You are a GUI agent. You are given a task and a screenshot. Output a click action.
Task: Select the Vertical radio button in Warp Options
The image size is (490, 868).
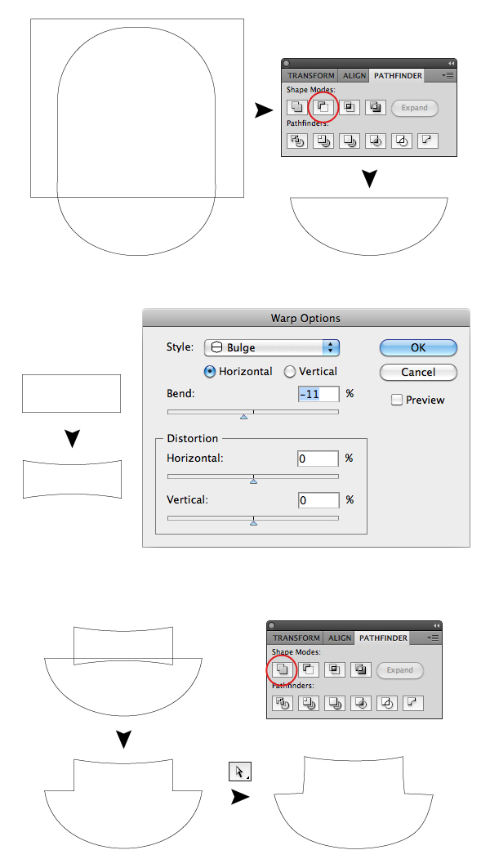coord(290,371)
